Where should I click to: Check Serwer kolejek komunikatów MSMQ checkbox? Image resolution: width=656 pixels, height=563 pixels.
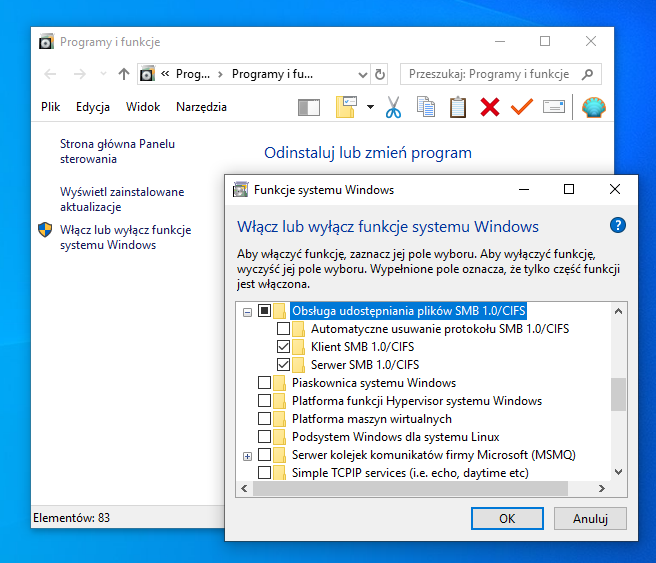pyautogui.click(x=264, y=454)
